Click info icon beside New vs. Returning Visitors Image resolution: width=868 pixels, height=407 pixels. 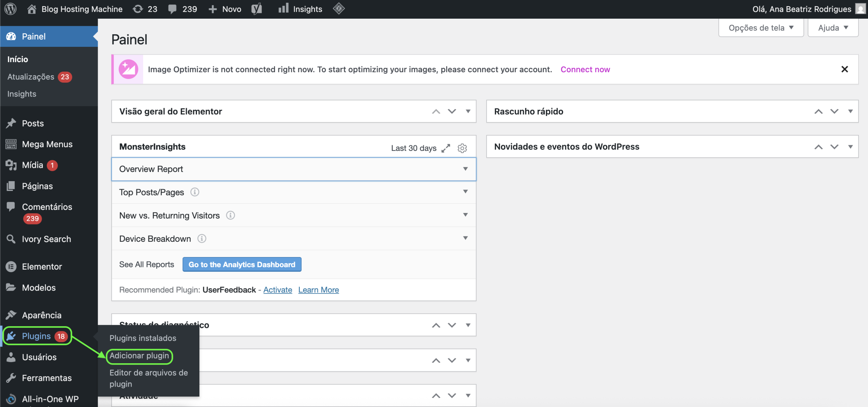tap(231, 215)
